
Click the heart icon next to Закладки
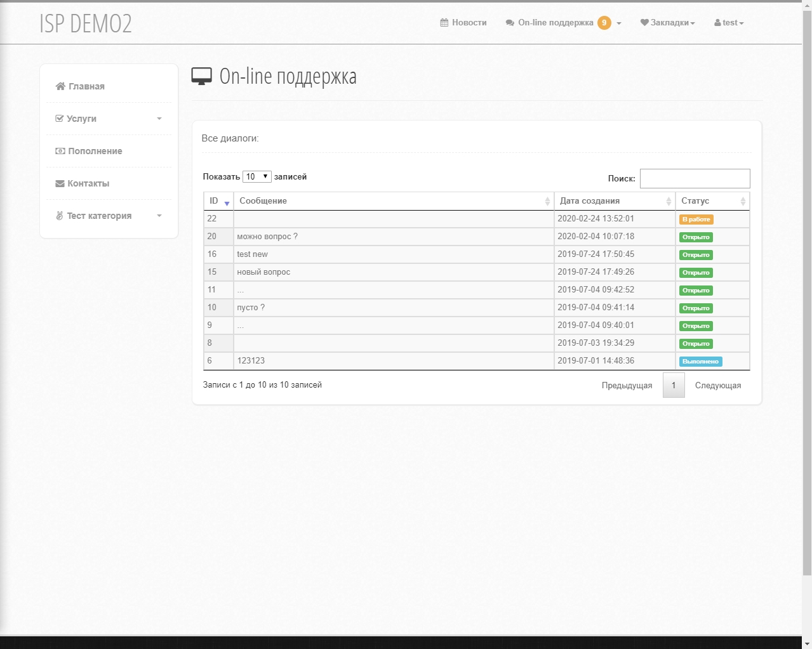644,23
